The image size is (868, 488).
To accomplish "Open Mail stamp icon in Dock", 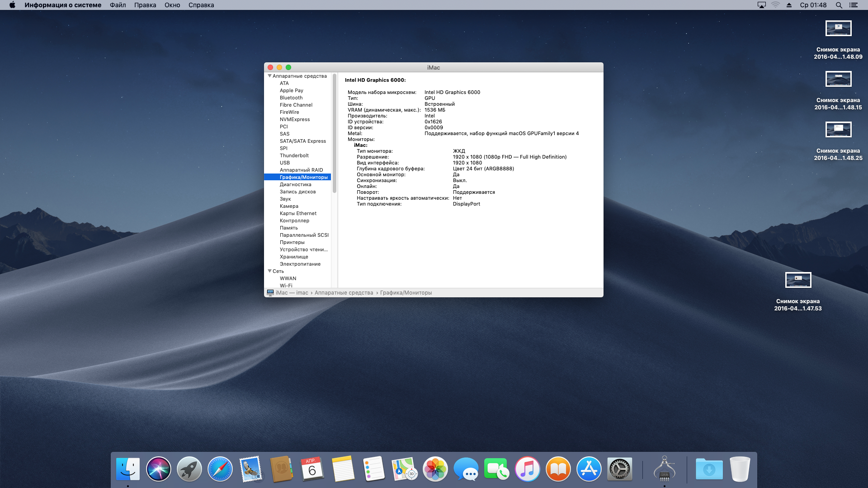I will (251, 469).
